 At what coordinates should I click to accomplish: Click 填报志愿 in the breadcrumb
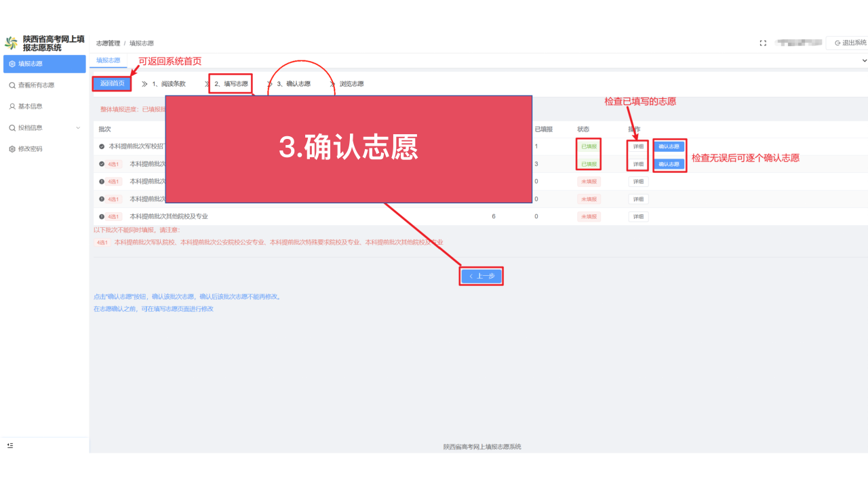142,43
